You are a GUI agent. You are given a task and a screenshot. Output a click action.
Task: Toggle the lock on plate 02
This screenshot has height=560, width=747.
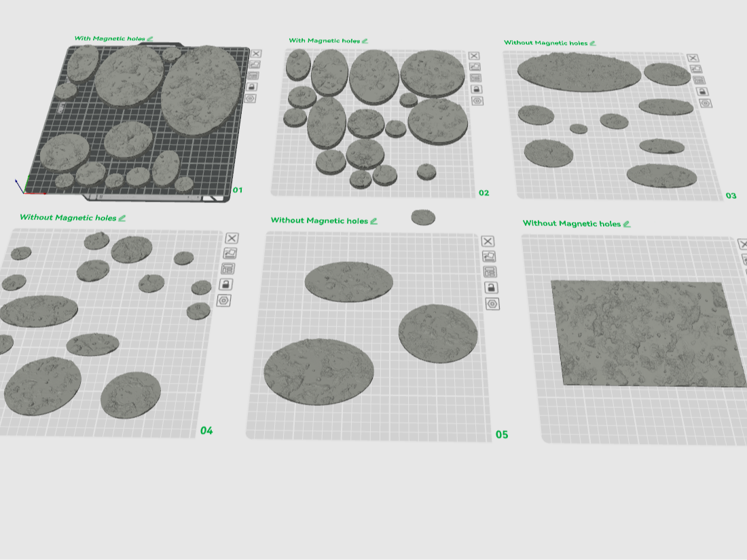[477, 89]
